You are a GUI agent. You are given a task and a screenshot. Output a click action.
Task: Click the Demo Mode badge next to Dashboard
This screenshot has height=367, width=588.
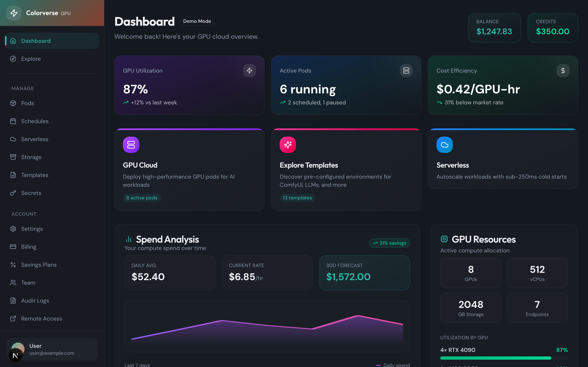pyautogui.click(x=197, y=21)
